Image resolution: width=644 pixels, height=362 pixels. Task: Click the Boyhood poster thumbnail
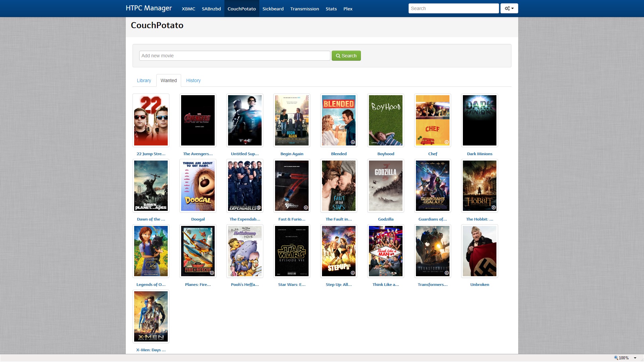click(x=386, y=120)
